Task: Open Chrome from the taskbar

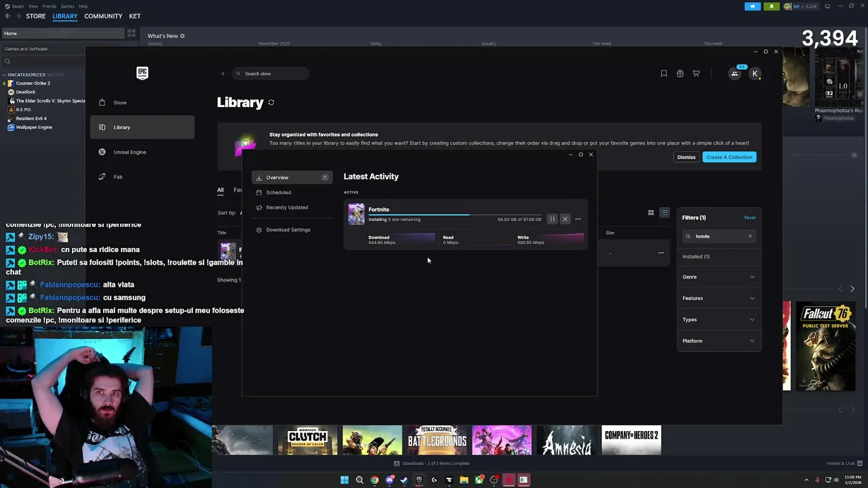Action: click(x=374, y=480)
